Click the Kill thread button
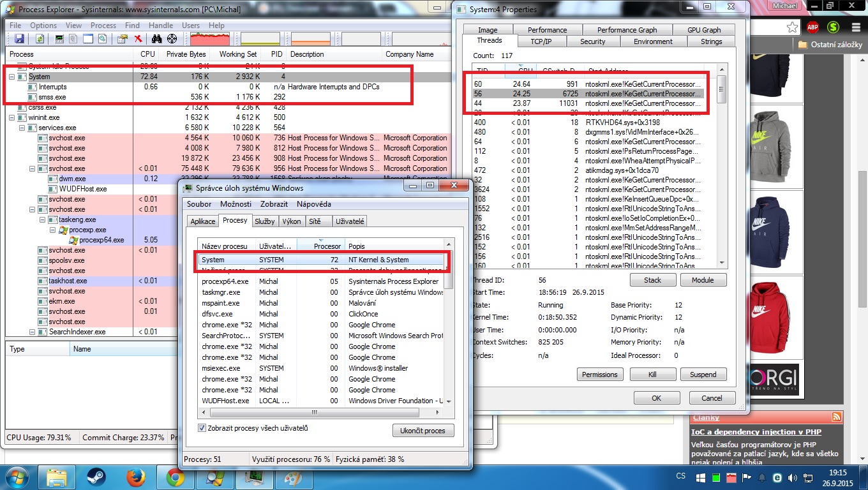The width and height of the screenshot is (868, 490). 652,375
